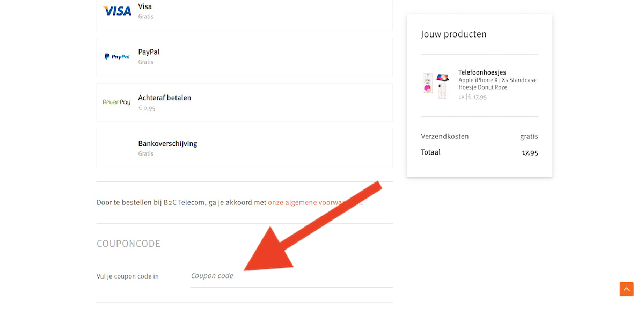Click the '1x | € 17,95' quantity text
Screen dimensions: 644x315
472,97
